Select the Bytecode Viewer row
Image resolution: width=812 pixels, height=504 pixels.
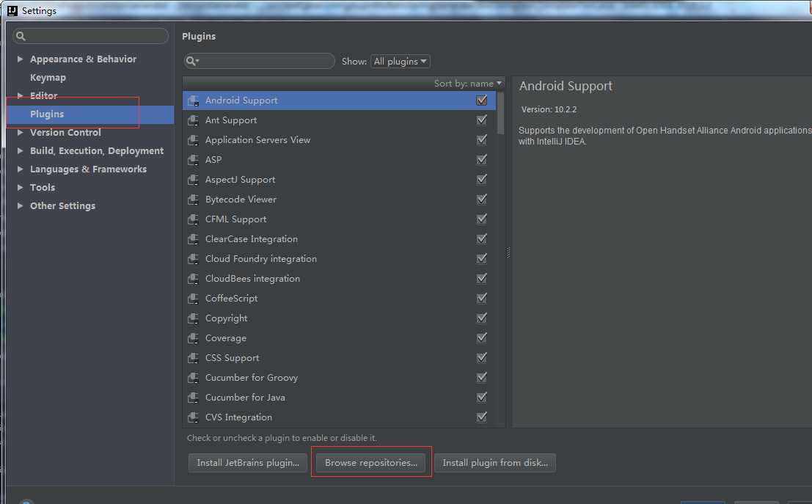click(x=339, y=200)
